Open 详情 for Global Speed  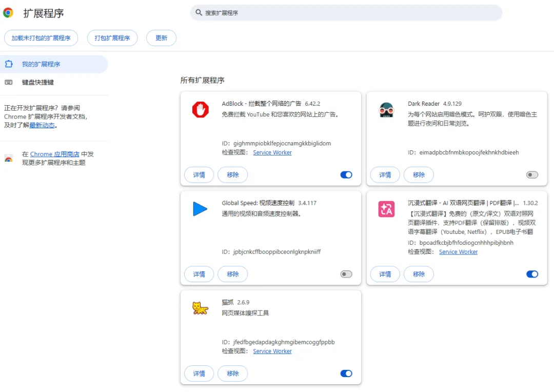coord(199,274)
